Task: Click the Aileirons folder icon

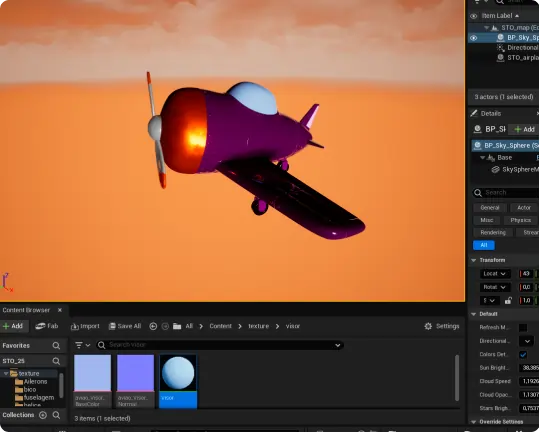Action: coord(19,382)
